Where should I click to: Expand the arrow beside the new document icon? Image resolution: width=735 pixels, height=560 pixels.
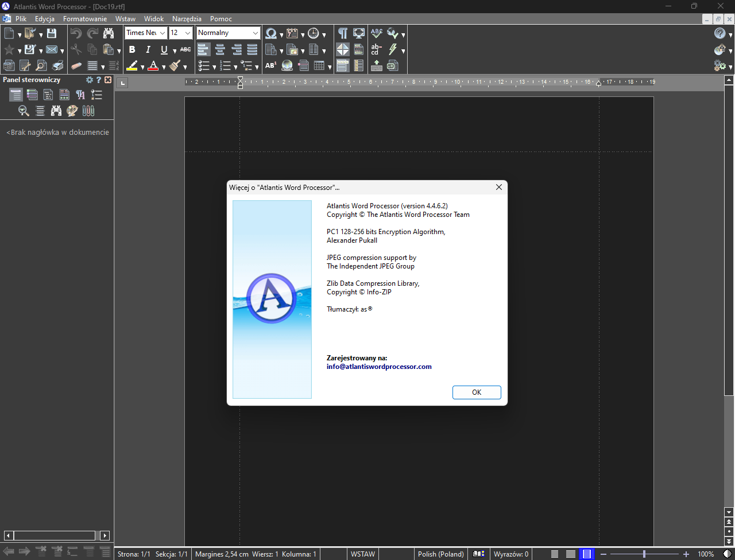20,35
